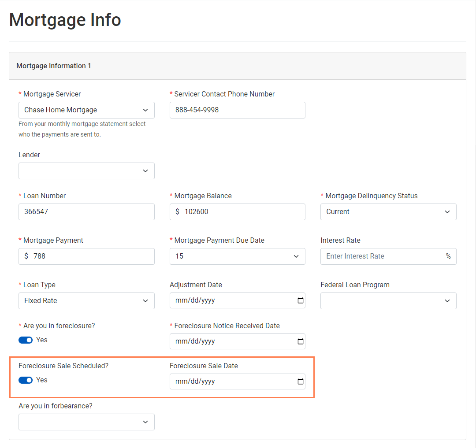476x448 pixels.
Task: Turn off the Foreclosure Sale Scheduled toggle
Action: [x=26, y=380]
